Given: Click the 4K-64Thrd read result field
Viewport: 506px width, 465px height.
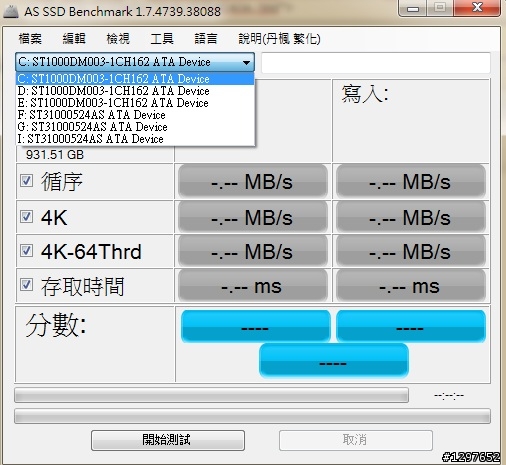Looking at the screenshot, I should (253, 251).
